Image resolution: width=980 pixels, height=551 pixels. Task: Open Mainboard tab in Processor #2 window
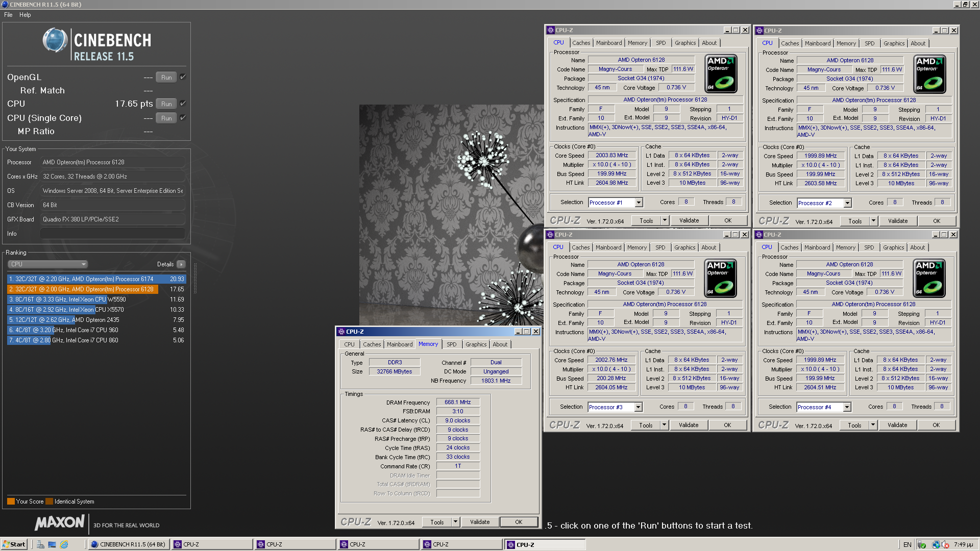click(818, 43)
